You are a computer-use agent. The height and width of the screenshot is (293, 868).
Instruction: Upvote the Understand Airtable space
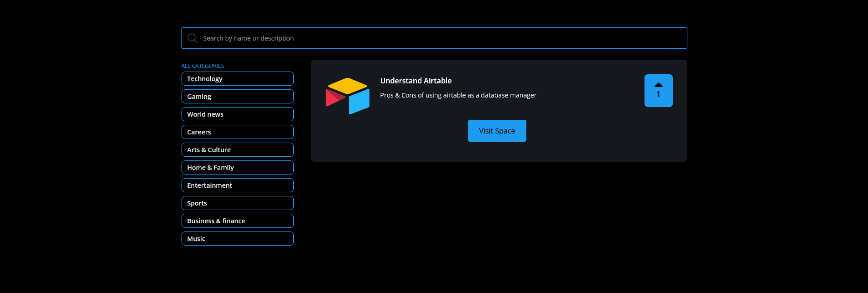pyautogui.click(x=658, y=91)
